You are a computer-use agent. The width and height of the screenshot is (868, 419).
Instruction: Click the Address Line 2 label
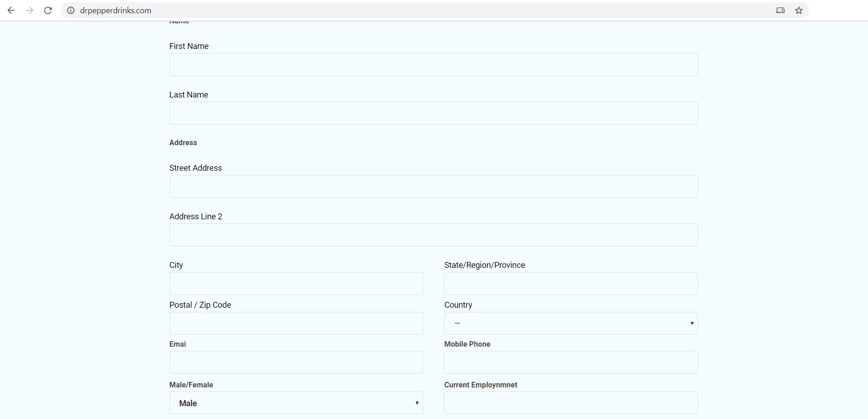coord(196,217)
